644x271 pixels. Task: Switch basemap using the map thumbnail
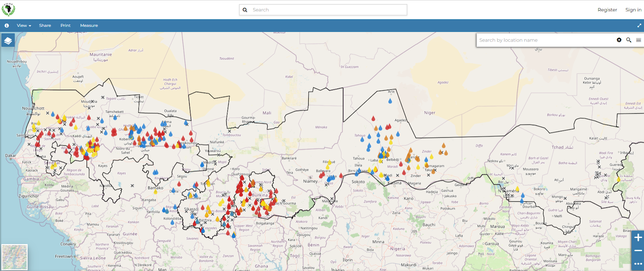(14, 257)
